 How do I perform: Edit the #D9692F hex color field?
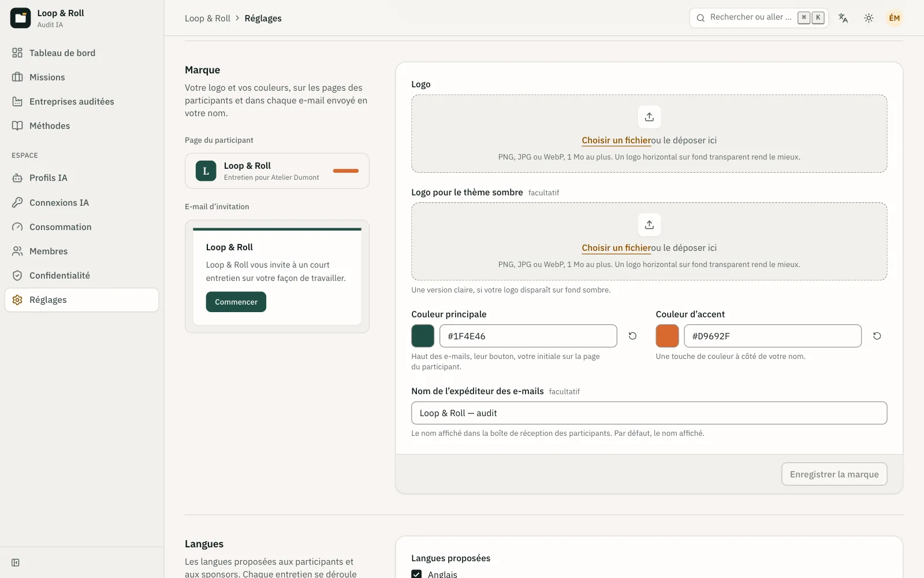coord(773,336)
